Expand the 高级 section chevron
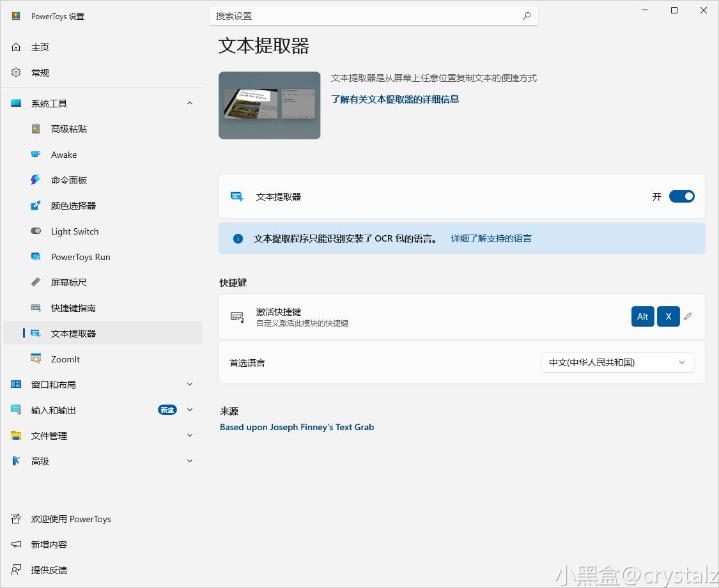This screenshot has height=588, width=719. [190, 461]
